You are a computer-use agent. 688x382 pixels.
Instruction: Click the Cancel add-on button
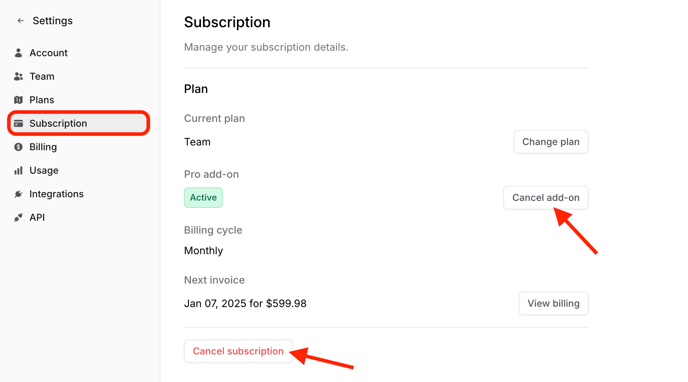click(x=545, y=198)
